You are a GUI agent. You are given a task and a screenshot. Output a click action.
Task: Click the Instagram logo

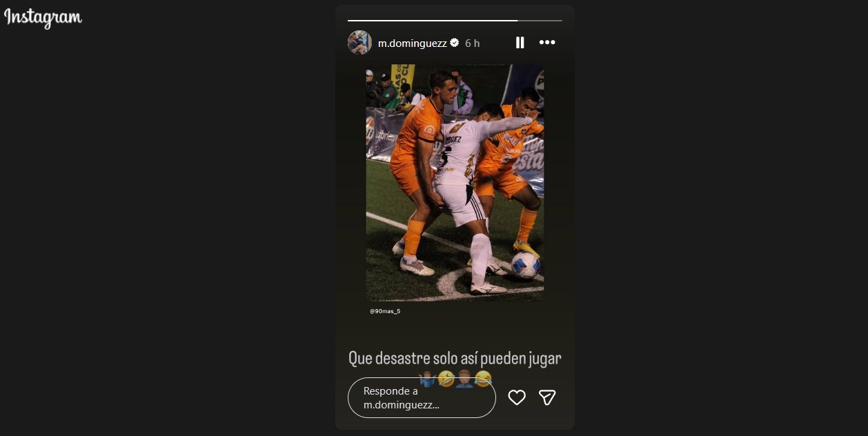point(43,18)
